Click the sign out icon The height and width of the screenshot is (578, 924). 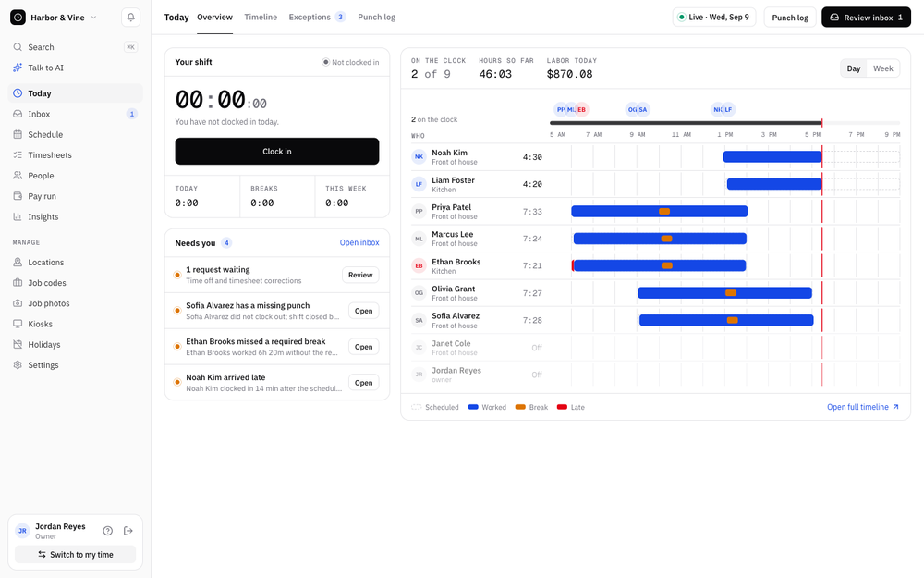(x=128, y=531)
